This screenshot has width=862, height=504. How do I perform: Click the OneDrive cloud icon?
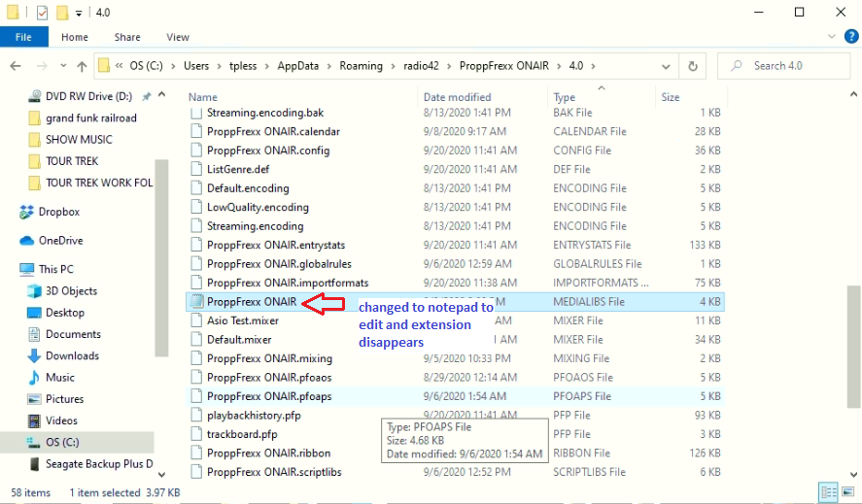click(26, 241)
